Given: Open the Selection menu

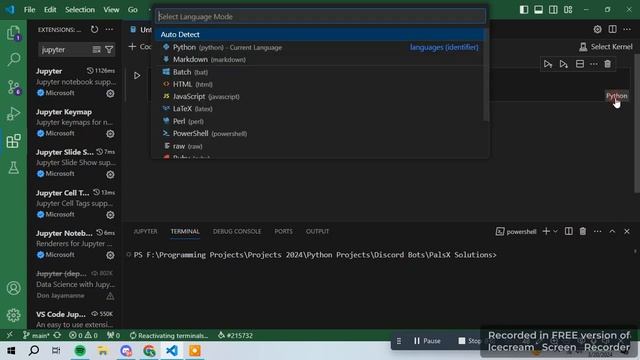Looking at the screenshot, I should [80, 9].
